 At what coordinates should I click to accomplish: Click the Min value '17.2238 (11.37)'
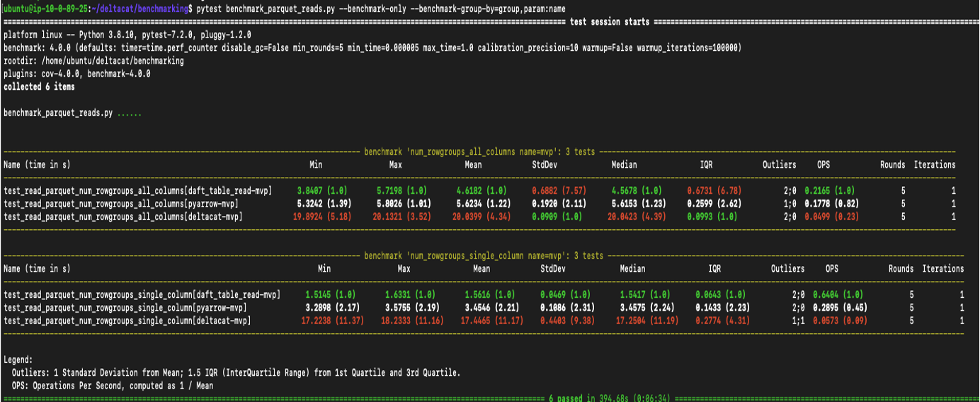pyautogui.click(x=333, y=321)
